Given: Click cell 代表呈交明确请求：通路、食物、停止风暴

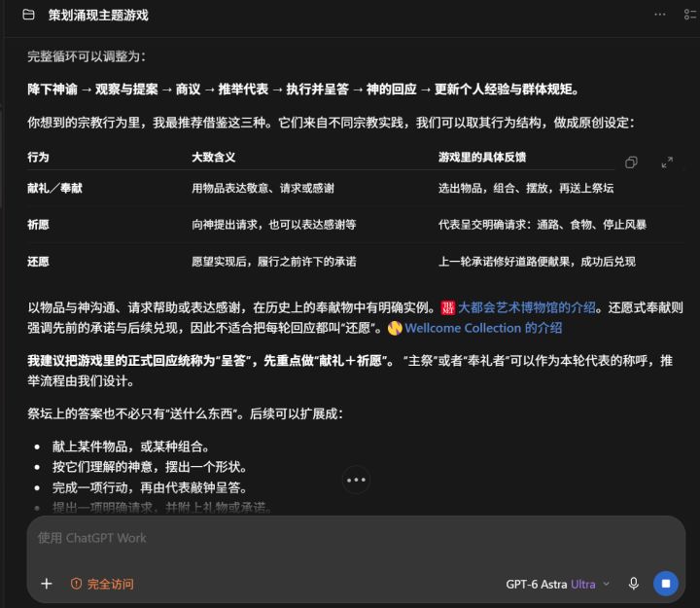Looking at the screenshot, I should tap(542, 225).
